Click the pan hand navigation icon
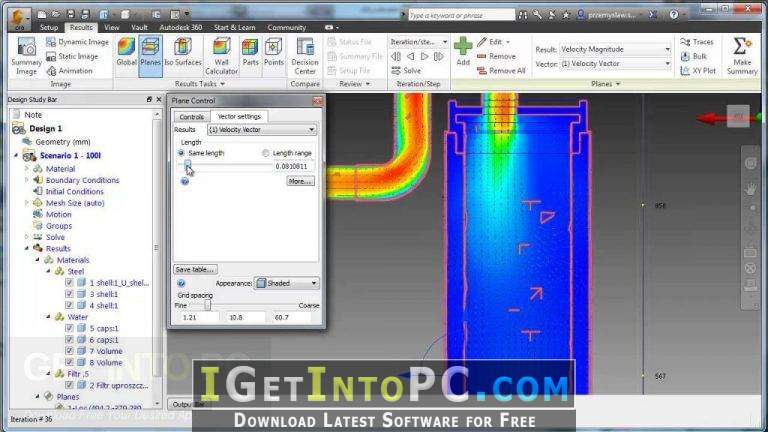 tap(750, 189)
